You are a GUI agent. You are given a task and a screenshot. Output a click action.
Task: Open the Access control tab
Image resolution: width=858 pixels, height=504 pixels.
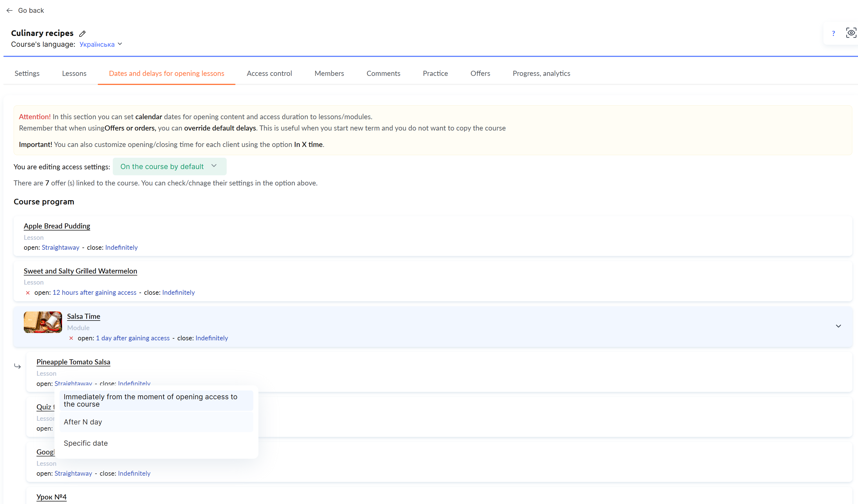[x=269, y=73]
